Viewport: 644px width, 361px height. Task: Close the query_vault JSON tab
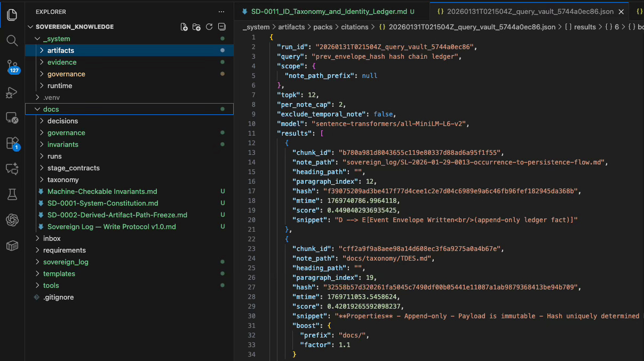621,11
